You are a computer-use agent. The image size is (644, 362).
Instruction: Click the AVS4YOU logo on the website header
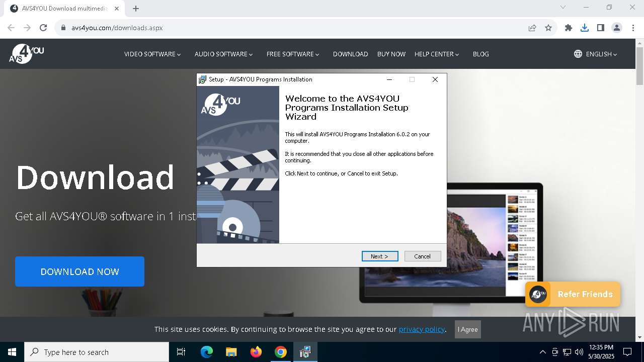(x=26, y=54)
